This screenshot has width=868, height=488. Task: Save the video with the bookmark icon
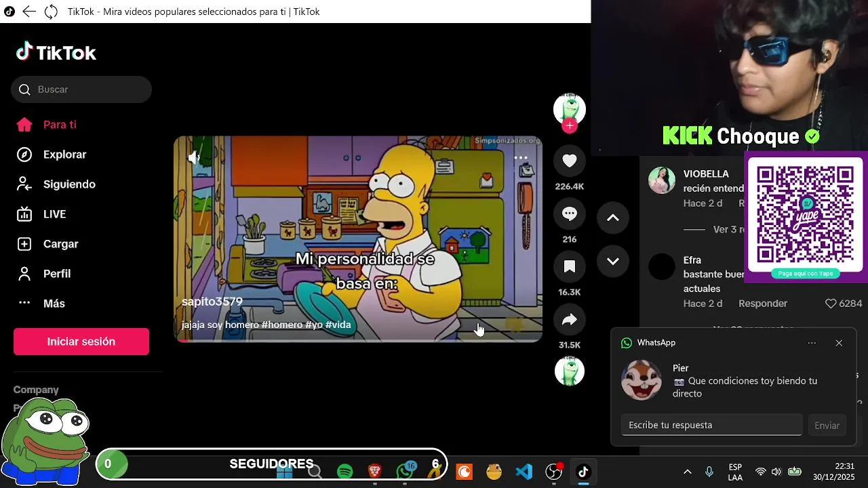570,266
